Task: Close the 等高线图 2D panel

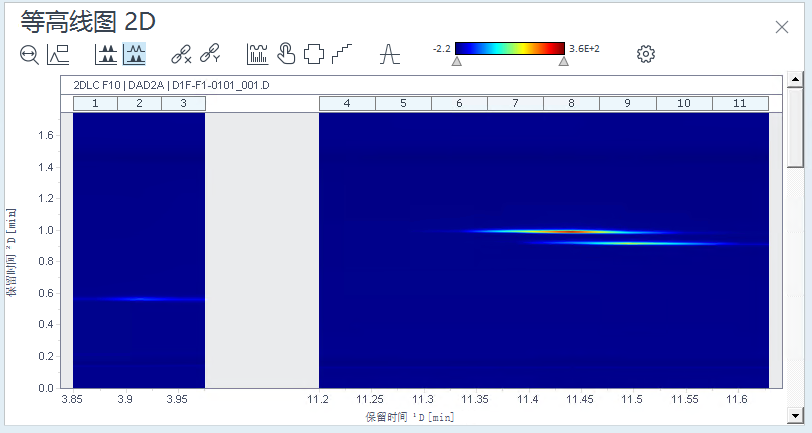Action: 782,27
